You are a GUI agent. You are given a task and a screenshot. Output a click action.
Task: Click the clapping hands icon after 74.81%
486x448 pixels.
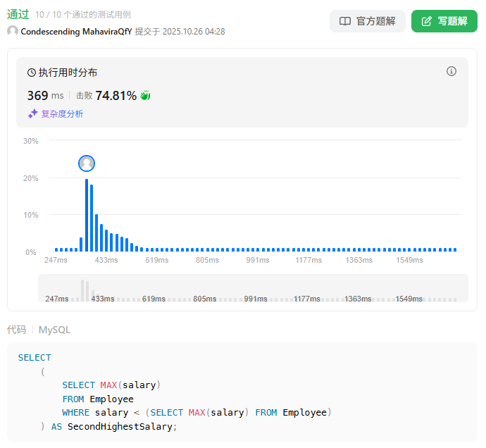[x=146, y=95]
